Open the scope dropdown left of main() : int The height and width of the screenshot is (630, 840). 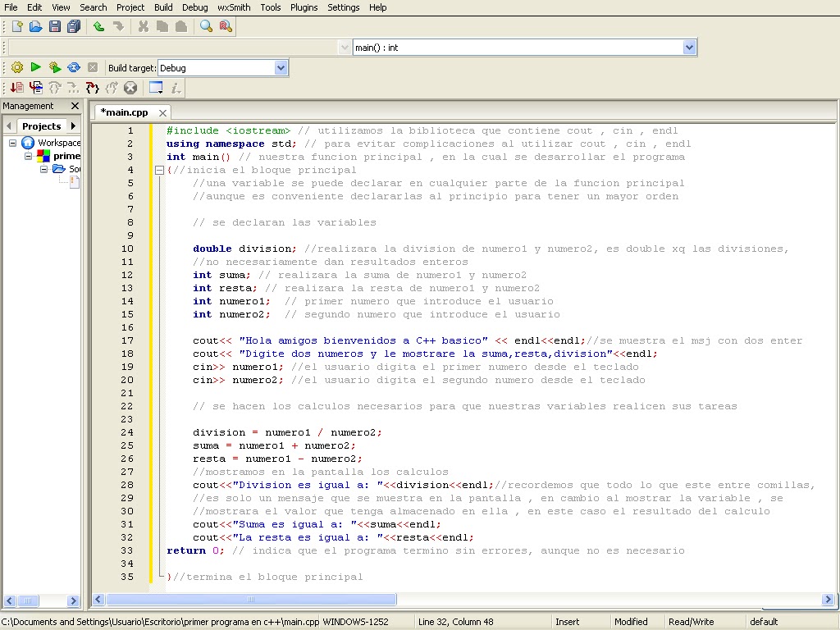pos(345,48)
